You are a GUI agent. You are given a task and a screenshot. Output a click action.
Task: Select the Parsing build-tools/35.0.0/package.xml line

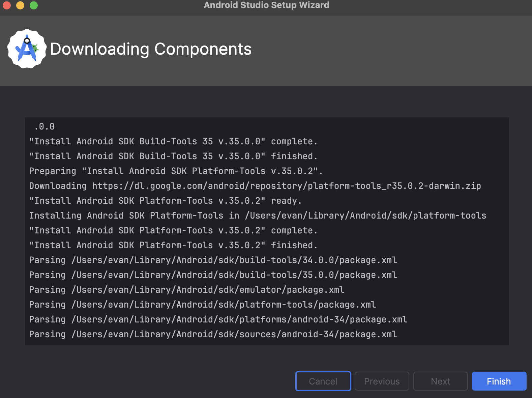click(213, 275)
